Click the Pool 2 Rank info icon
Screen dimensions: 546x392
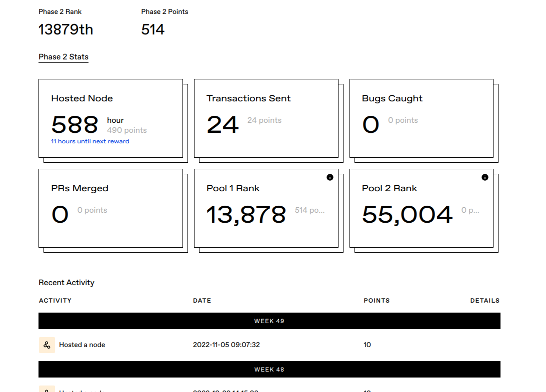point(484,177)
